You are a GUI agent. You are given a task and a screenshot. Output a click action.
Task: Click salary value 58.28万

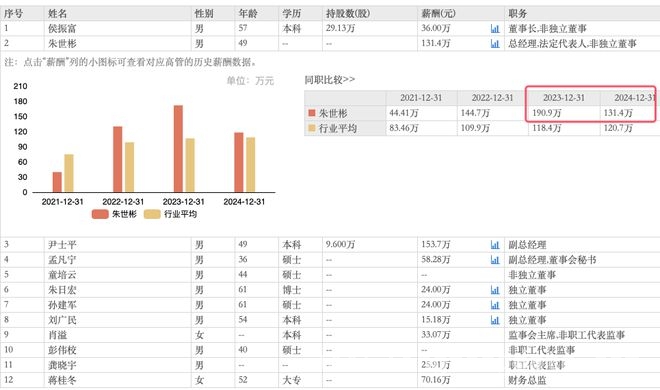pos(436,260)
